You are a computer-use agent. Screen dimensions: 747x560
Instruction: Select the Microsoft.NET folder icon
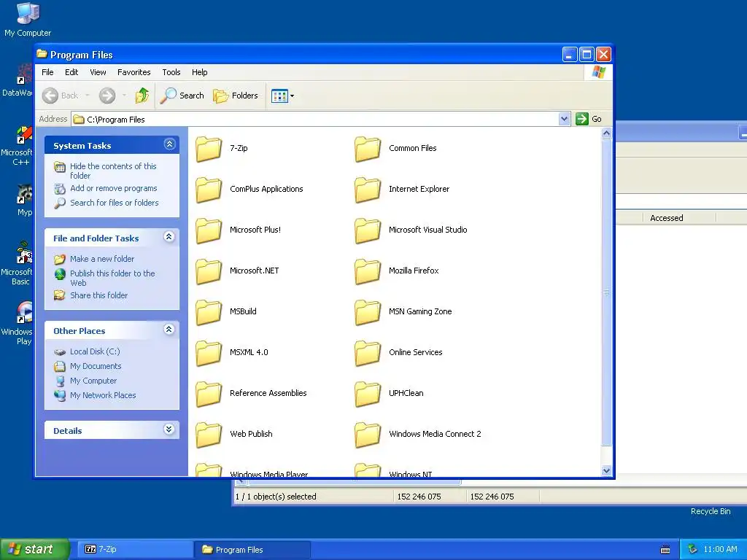pos(209,271)
